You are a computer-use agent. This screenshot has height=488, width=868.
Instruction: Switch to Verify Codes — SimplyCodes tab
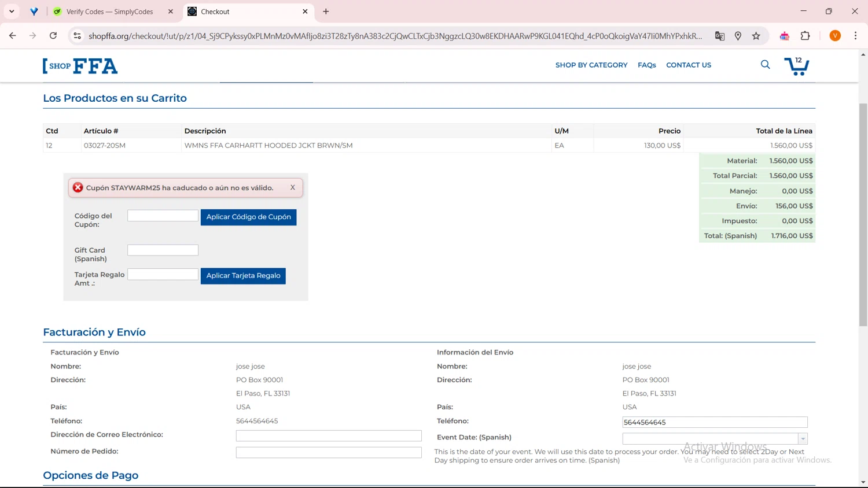pyautogui.click(x=109, y=12)
